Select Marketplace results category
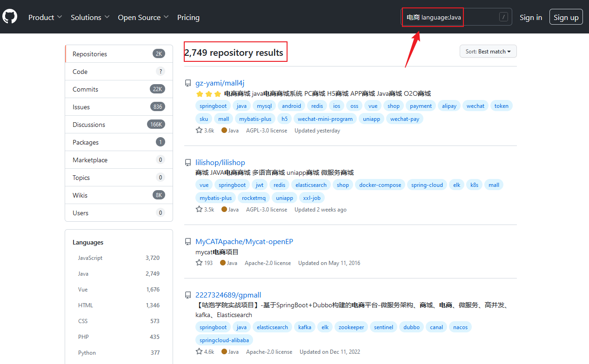This screenshot has height=364, width=589. pyautogui.click(x=119, y=160)
